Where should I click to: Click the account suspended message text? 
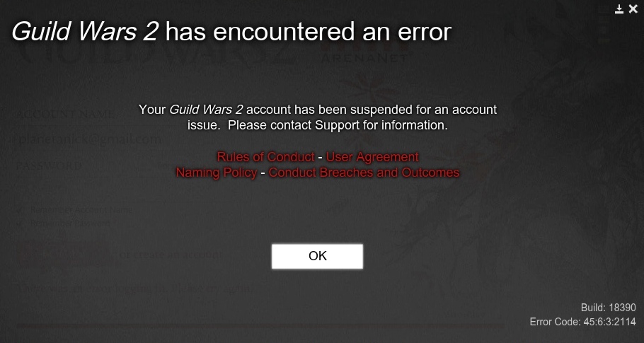pyautogui.click(x=318, y=117)
